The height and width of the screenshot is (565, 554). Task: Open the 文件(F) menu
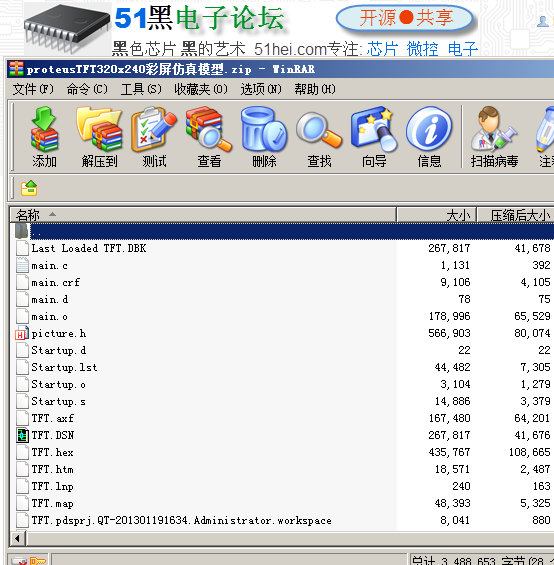pyautogui.click(x=33, y=89)
